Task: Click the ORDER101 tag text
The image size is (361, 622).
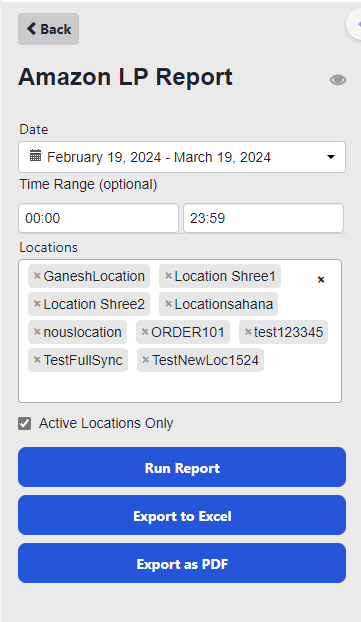Action: (188, 332)
